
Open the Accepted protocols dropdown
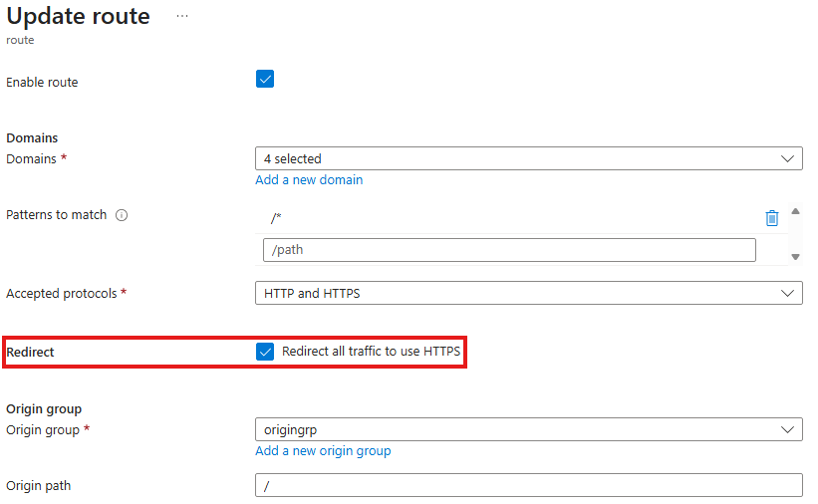[528, 293]
